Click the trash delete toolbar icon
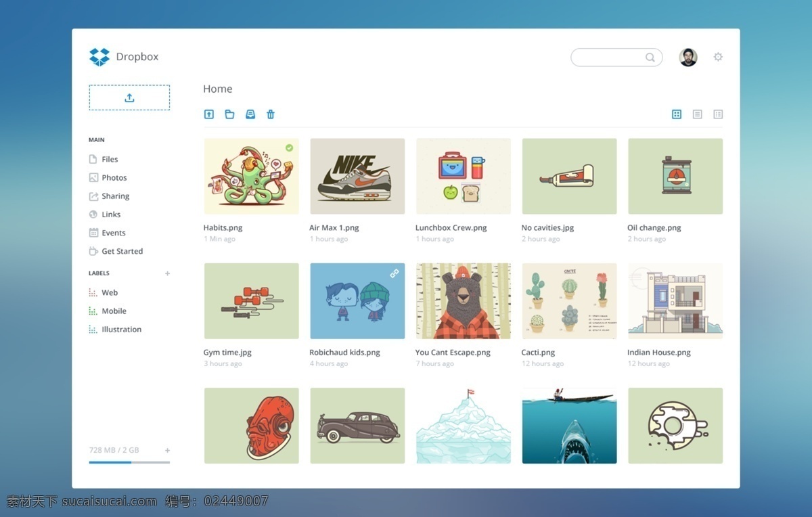Viewport: 812px width, 517px height. tap(271, 114)
